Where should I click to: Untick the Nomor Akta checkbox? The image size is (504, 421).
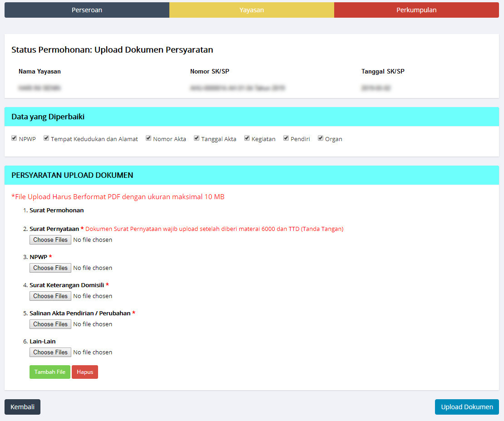[148, 138]
